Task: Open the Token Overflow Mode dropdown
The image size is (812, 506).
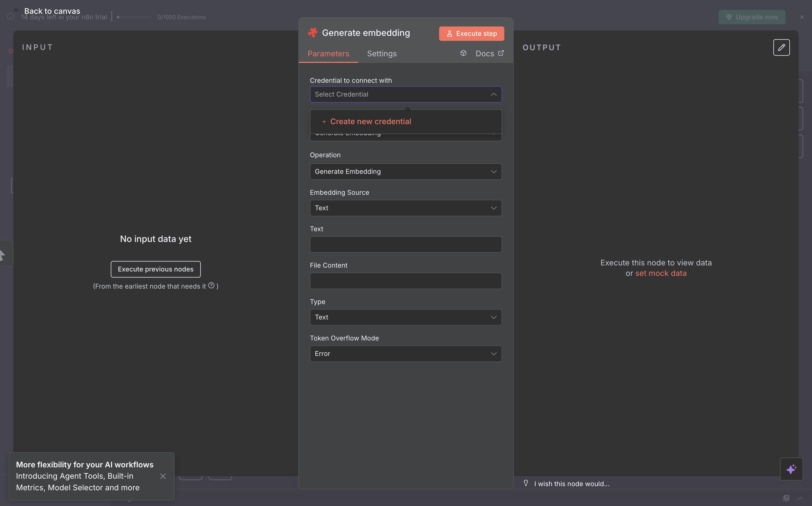Action: tap(406, 354)
